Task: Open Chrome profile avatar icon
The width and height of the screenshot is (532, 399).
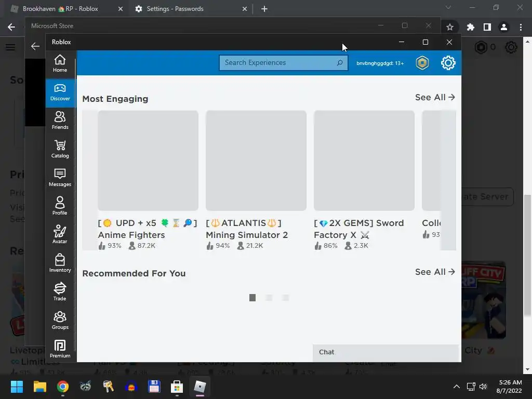Action: click(504, 27)
